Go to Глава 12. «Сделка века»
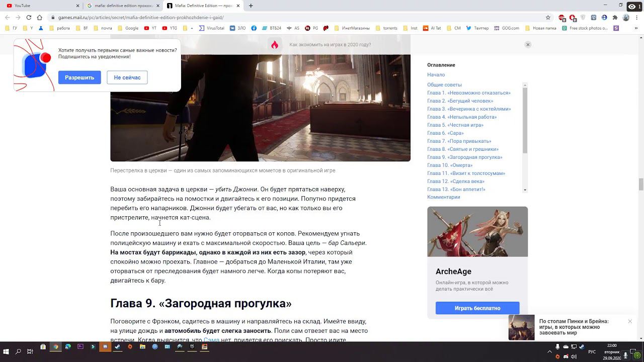 [x=456, y=182]
